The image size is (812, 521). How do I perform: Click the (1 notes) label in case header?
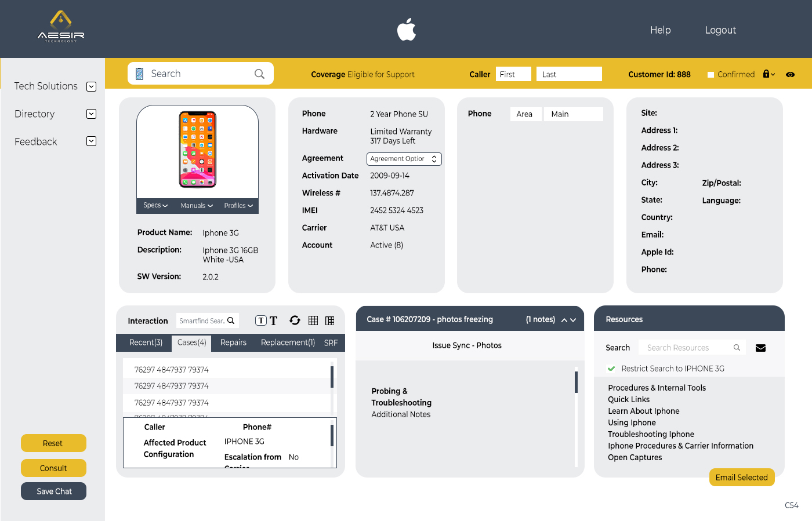point(541,319)
